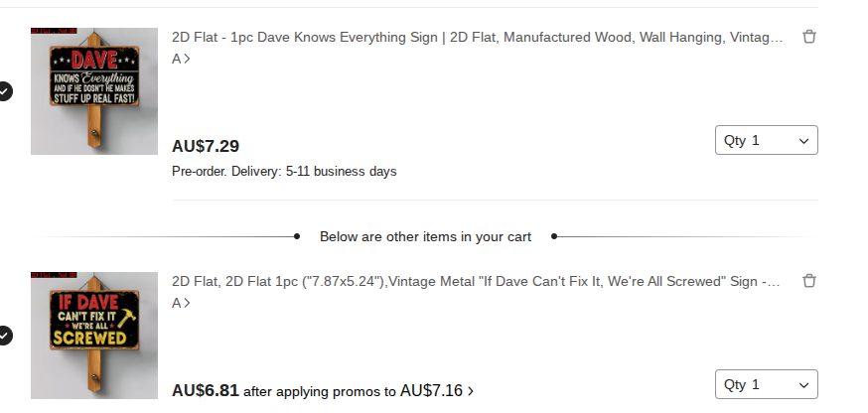Click the AU$6.81 price
Image resolution: width=868 pixels, height=413 pixels.
click(x=206, y=390)
